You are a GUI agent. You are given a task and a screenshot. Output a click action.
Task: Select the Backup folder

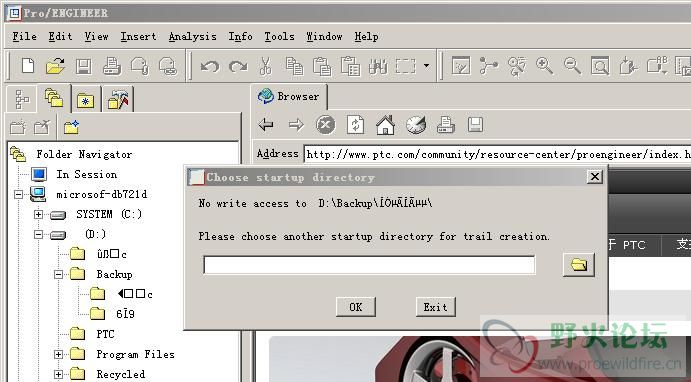(x=114, y=274)
